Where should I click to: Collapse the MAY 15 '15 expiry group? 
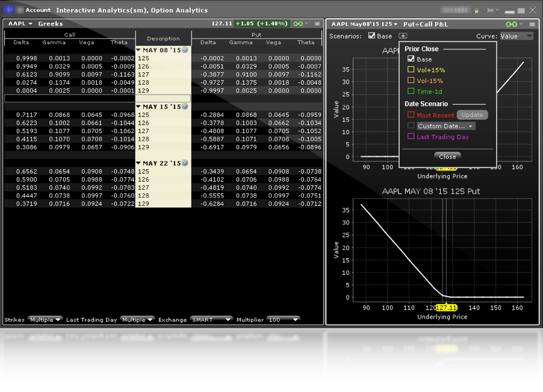click(x=138, y=107)
